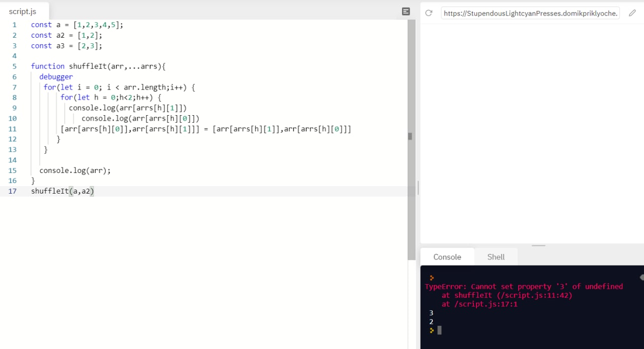Click the editor format icon above the scrollbar

pos(406,12)
